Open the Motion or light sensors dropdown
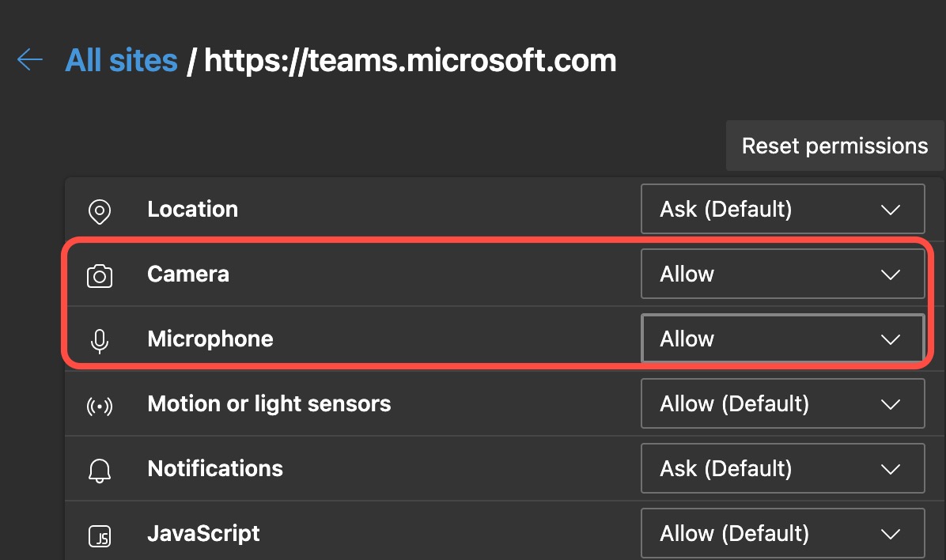The image size is (946, 560). click(x=782, y=403)
